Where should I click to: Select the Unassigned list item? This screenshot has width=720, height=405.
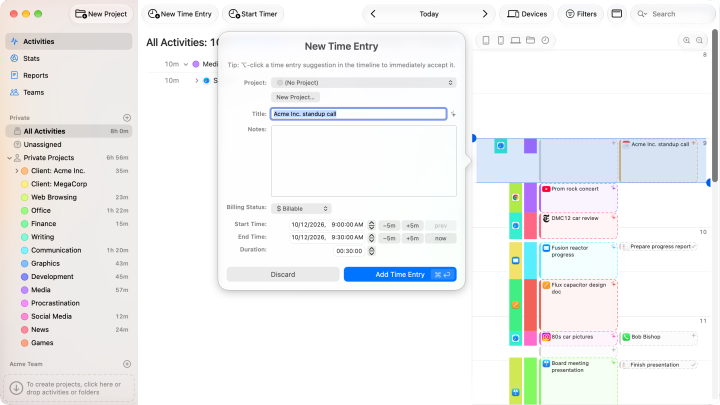pos(69,144)
